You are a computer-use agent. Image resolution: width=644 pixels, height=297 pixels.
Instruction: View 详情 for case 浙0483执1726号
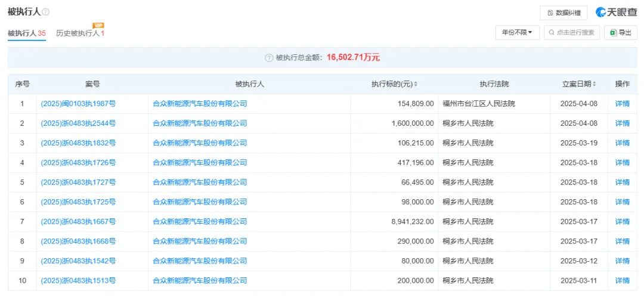pos(622,163)
